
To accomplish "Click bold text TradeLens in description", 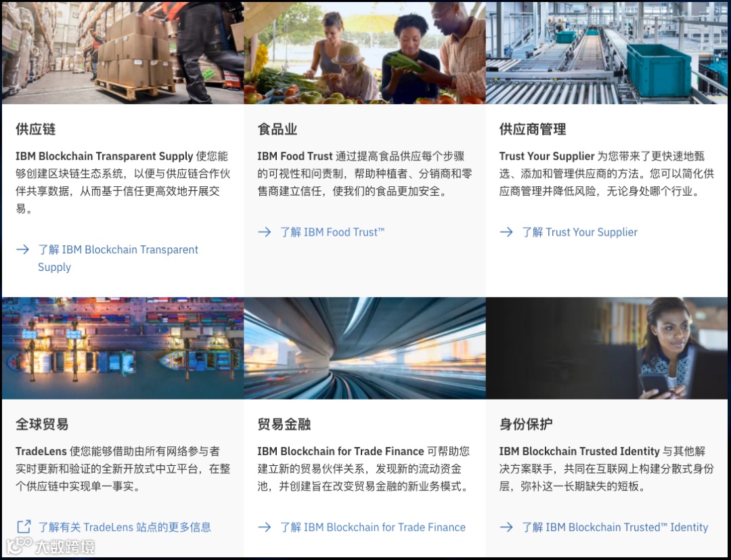I will tap(41, 452).
